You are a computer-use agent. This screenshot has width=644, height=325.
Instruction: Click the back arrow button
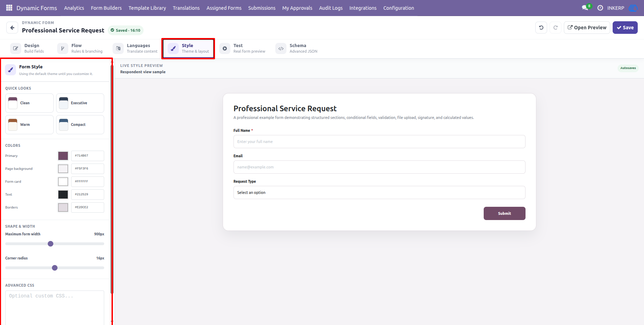click(x=12, y=28)
